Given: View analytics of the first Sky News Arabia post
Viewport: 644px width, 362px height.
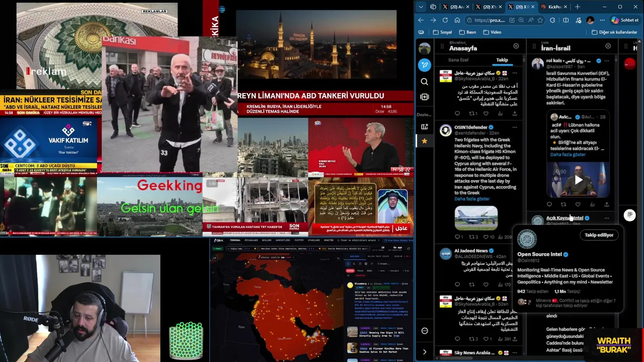Looking at the screenshot, I should click(x=500, y=114).
